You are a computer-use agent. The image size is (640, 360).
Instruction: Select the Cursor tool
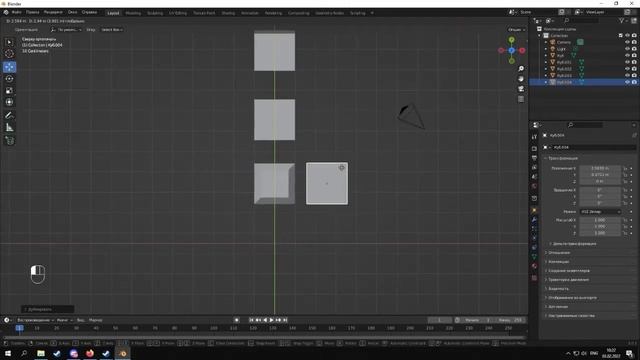(x=9, y=53)
